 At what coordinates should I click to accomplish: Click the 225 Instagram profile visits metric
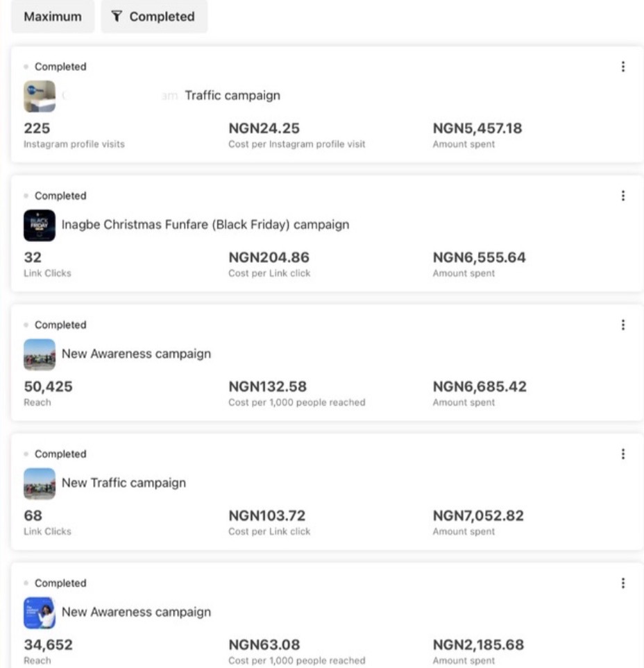tap(37, 128)
